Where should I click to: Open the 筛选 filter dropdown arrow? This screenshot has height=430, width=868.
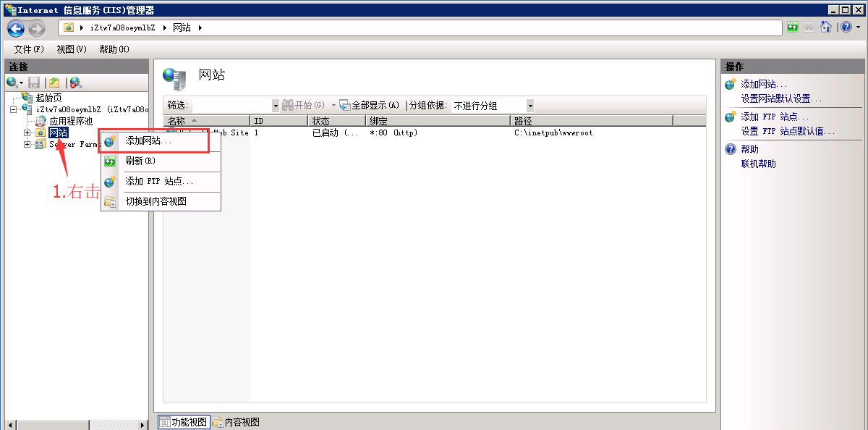(x=275, y=106)
